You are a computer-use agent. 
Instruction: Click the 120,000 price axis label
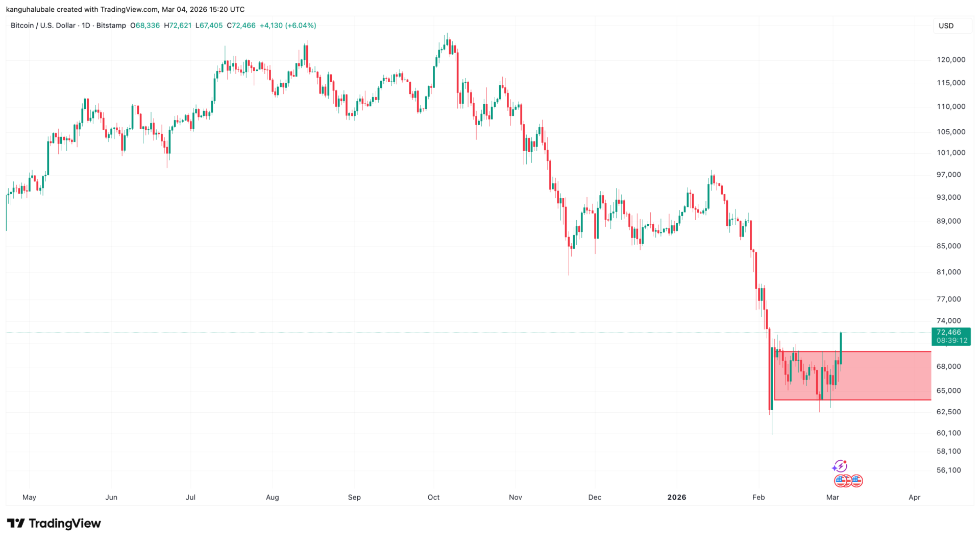click(x=950, y=60)
